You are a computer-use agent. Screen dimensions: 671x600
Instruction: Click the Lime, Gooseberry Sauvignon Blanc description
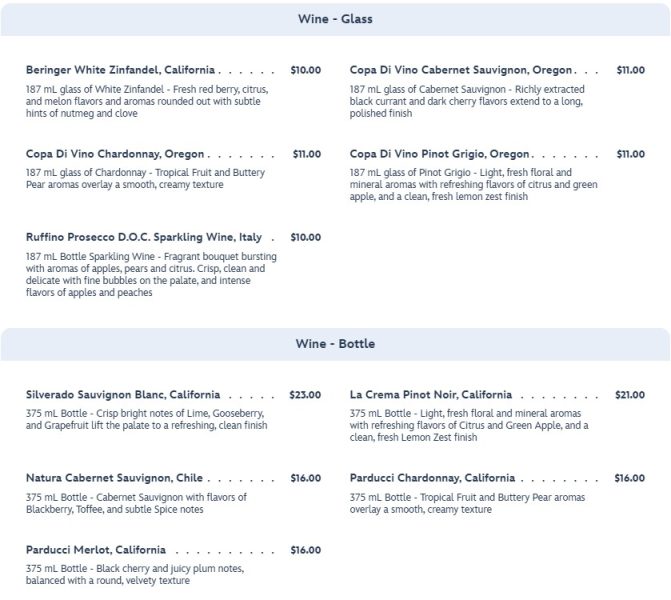tap(146, 418)
